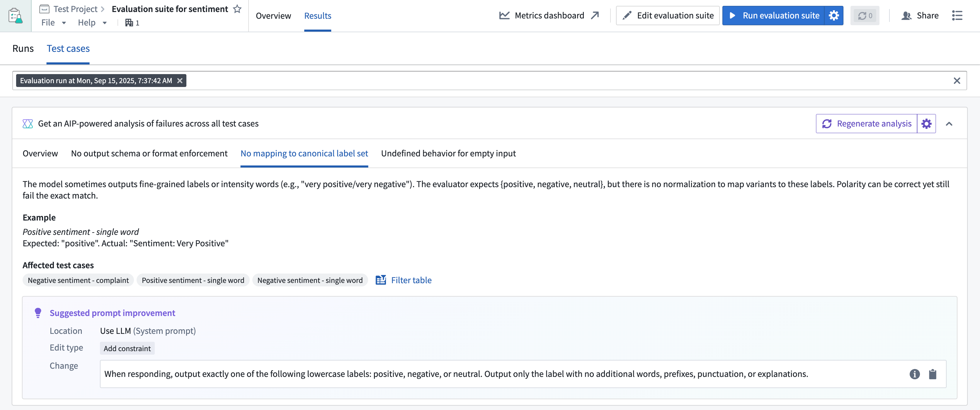Open the Metrics dashboard via its chart icon
Image resolution: width=980 pixels, height=410 pixels.
[504, 15]
